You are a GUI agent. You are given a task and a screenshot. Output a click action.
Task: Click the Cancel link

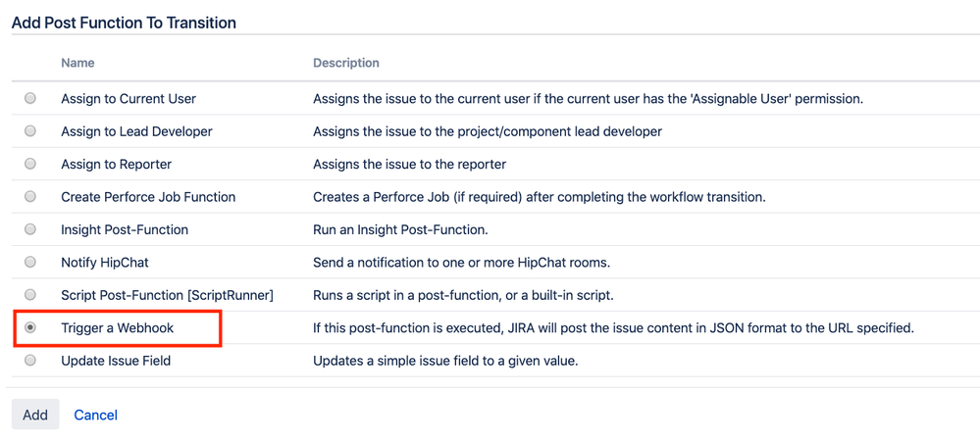[95, 415]
